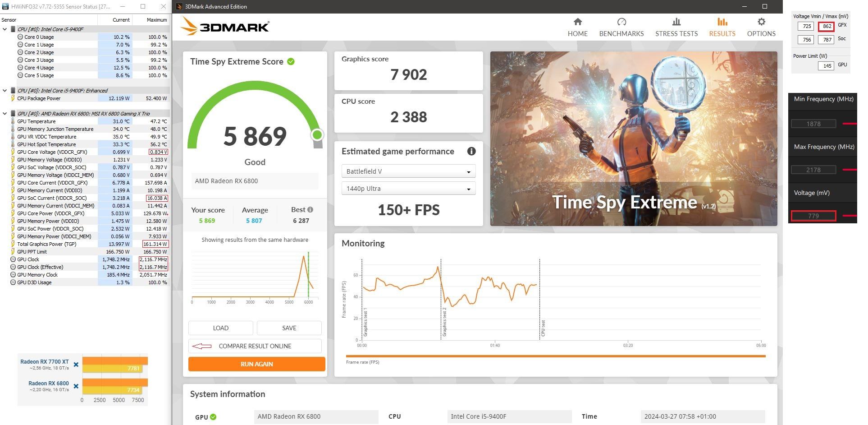
Task: Click the Radeon RX 7700 XT label
Action: 44,361
